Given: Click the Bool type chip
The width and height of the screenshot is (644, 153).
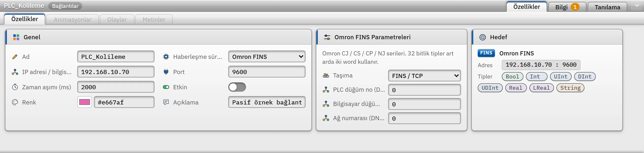Looking at the screenshot, I should click(x=512, y=76).
